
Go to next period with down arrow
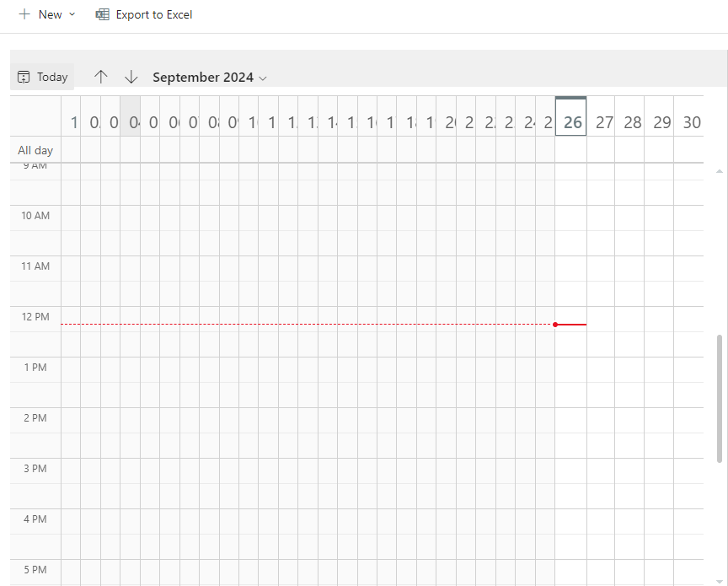131,77
